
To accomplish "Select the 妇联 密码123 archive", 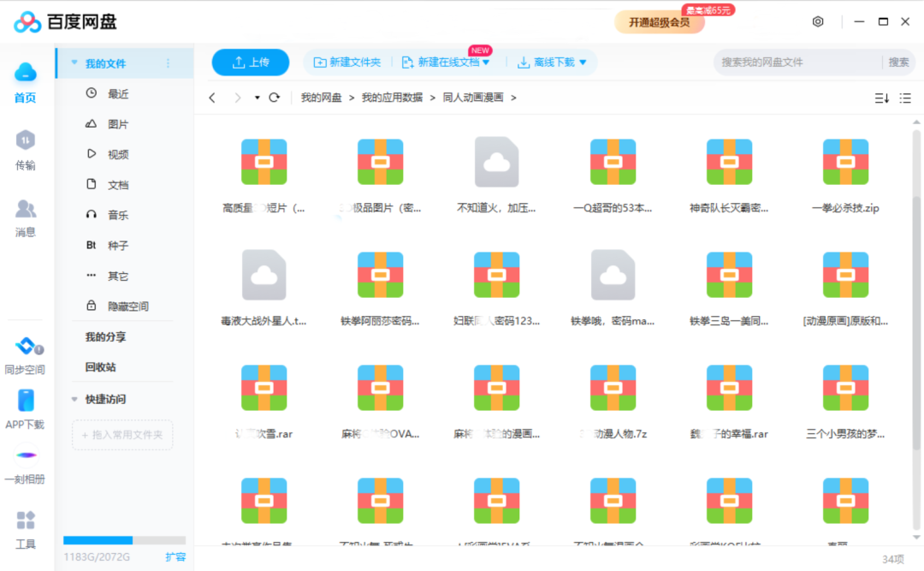I will (x=496, y=288).
